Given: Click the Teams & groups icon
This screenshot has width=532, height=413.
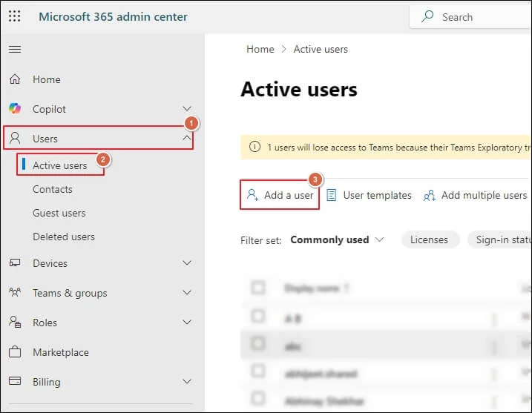Looking at the screenshot, I should click(15, 293).
